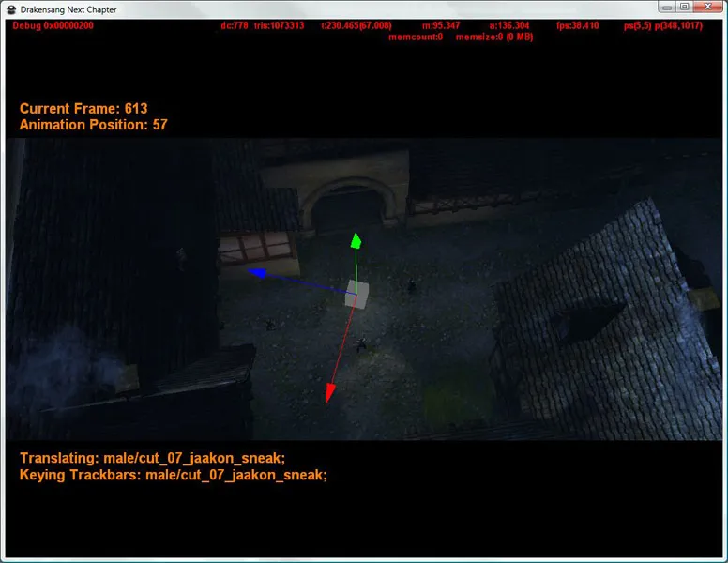Click the memcount:0 readout
The height and width of the screenshot is (563, 728).
[416, 37]
